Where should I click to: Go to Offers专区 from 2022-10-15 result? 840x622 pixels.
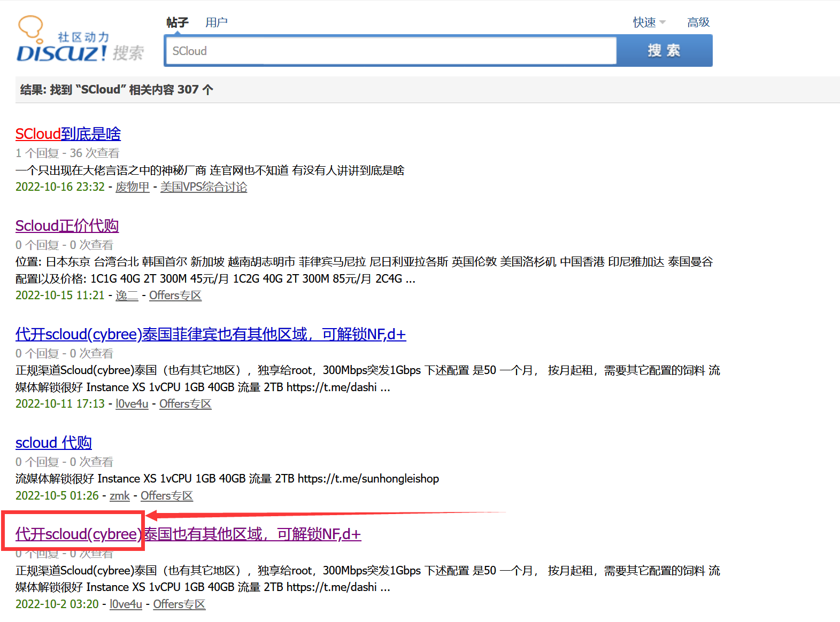pos(175,296)
